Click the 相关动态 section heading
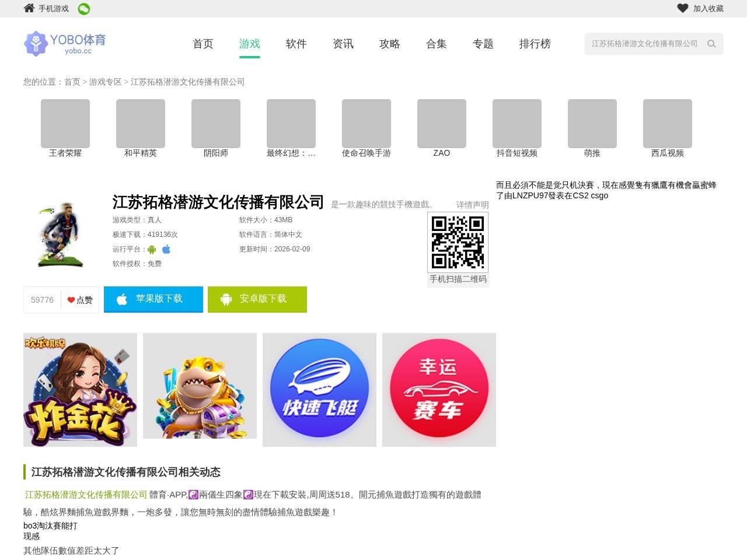Viewport: 747px width, 560px height. (126, 472)
